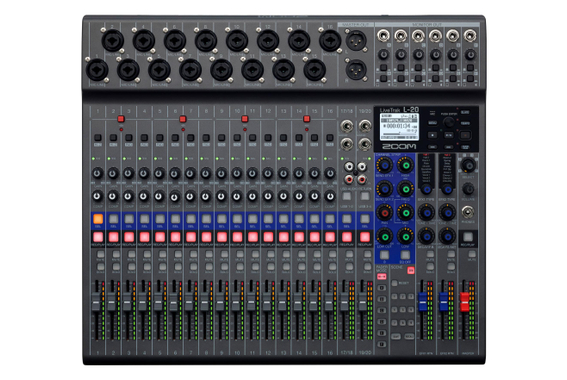Click the green HIGH EQ knob
The image size is (567, 380).
tap(406, 166)
